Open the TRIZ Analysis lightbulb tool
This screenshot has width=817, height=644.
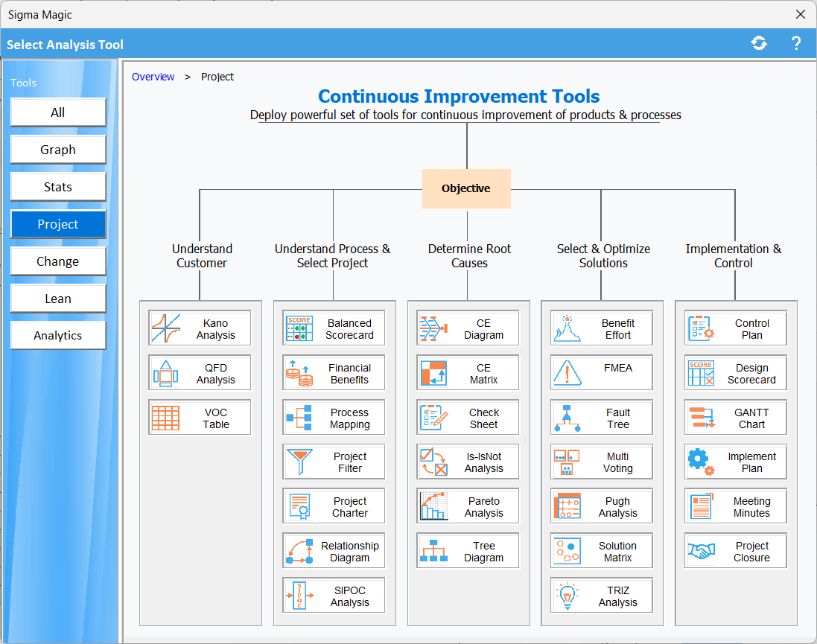(602, 596)
